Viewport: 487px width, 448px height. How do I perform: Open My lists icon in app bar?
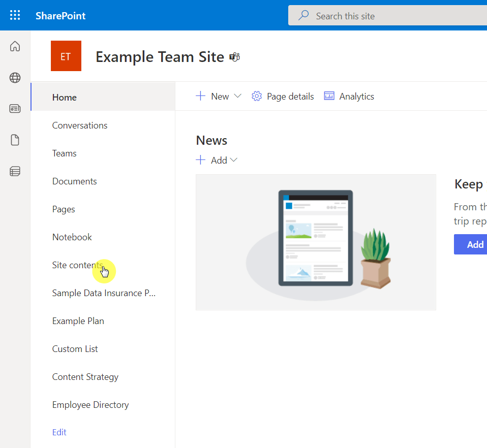(x=15, y=171)
